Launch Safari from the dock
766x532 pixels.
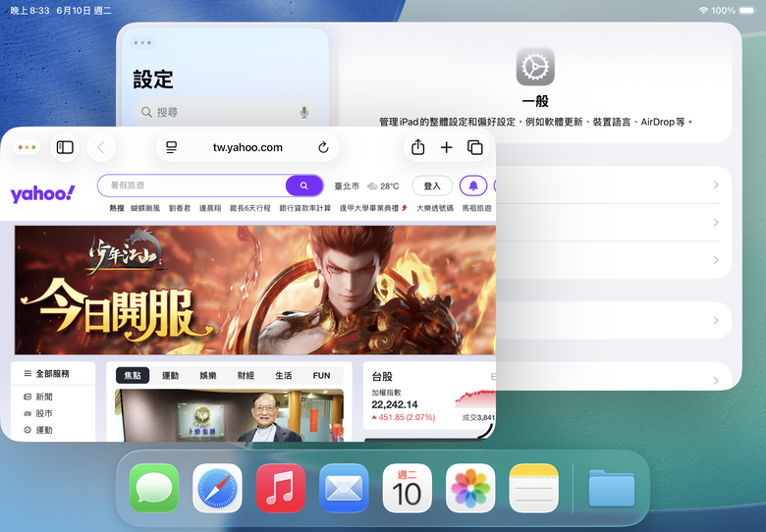click(x=217, y=488)
